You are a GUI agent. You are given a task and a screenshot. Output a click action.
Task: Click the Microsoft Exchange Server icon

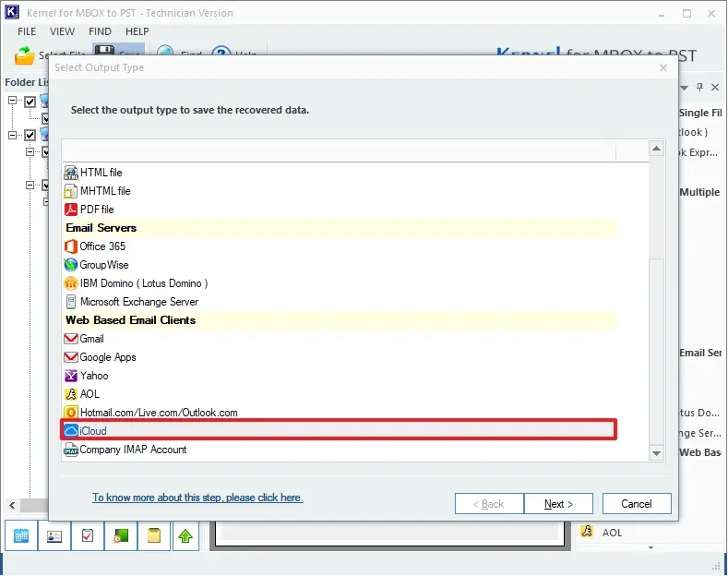pos(70,302)
